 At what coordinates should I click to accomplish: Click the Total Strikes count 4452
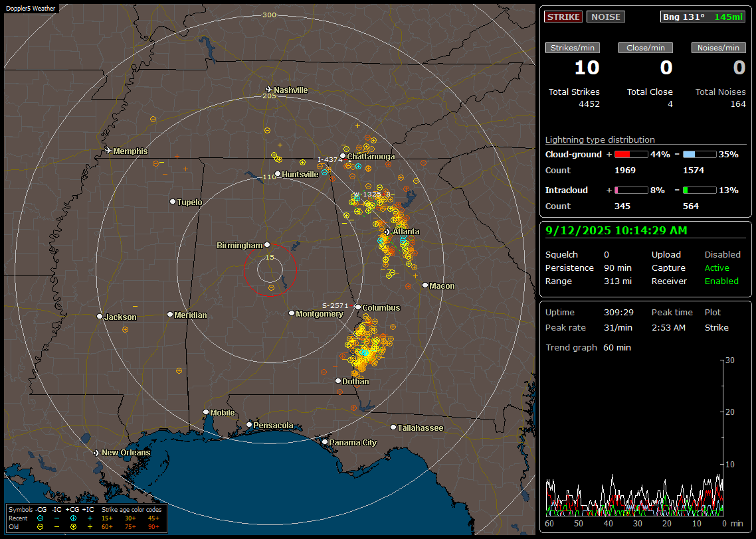(x=589, y=104)
